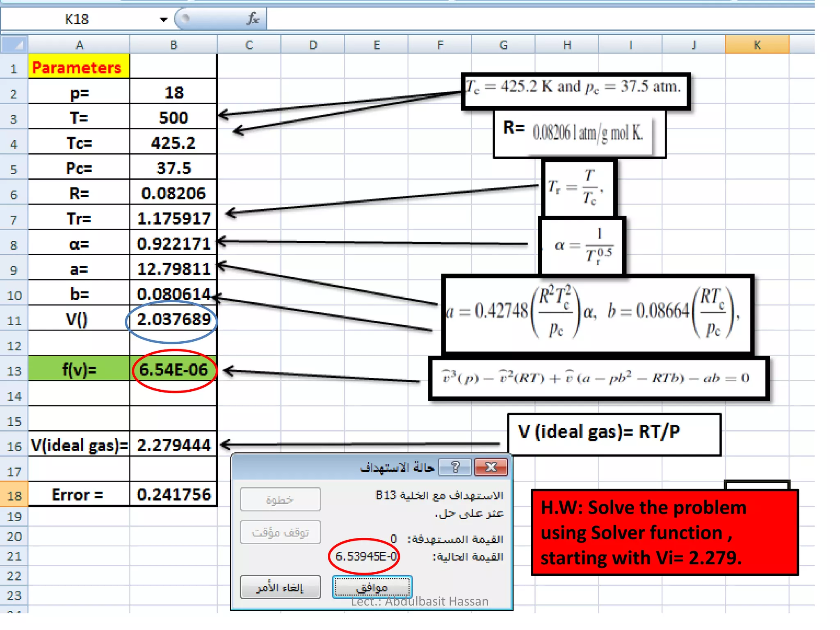Image resolution: width=840 pixels, height=630 pixels.
Task: Select column A header
Action: (x=79, y=45)
